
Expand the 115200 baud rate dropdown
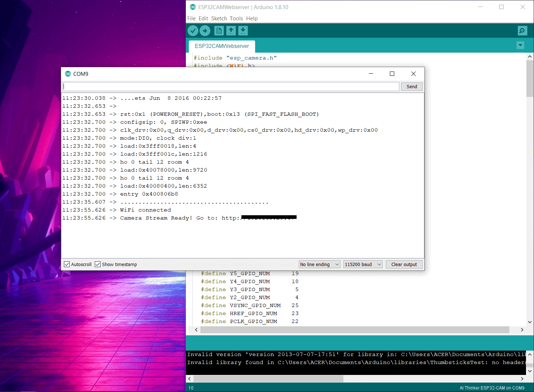coord(363,264)
